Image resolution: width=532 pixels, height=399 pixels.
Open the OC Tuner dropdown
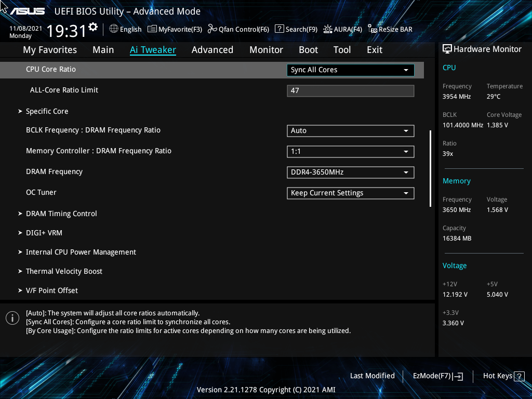coord(351,193)
